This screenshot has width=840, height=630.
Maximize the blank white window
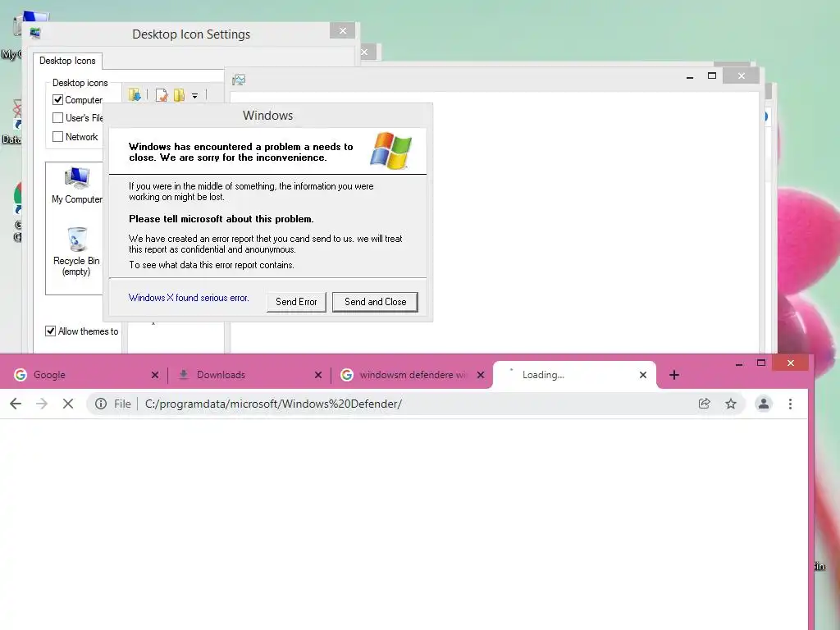coord(712,76)
